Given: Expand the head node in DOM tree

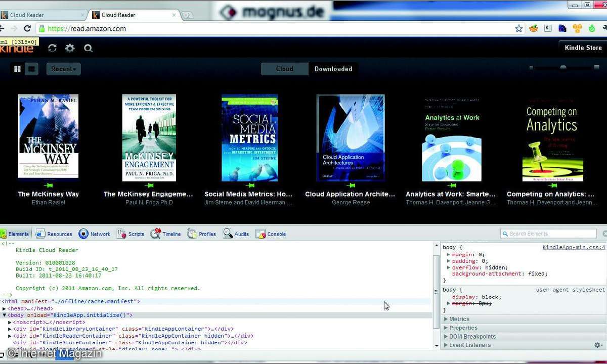Looking at the screenshot, I should [x=5, y=309].
